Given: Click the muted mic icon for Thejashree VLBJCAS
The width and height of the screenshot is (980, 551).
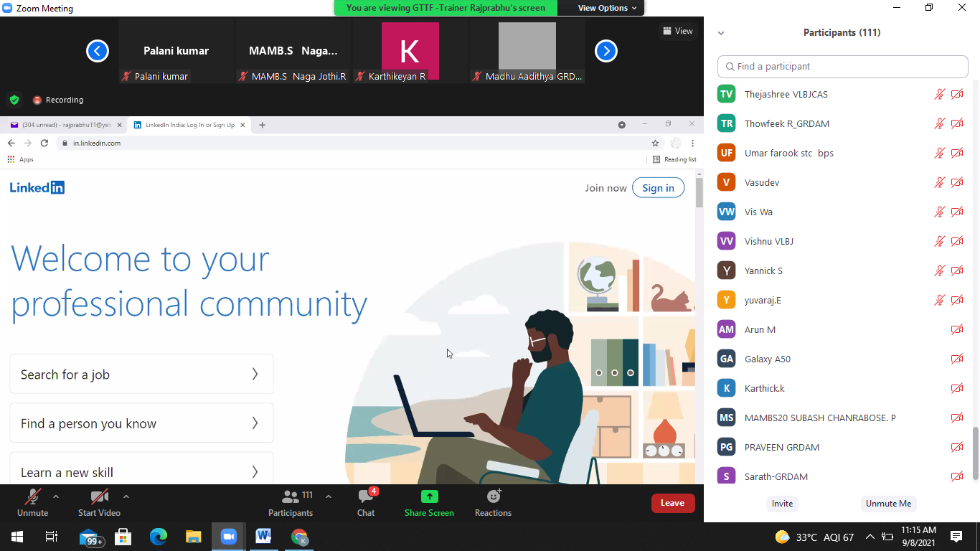Looking at the screenshot, I should (x=939, y=94).
